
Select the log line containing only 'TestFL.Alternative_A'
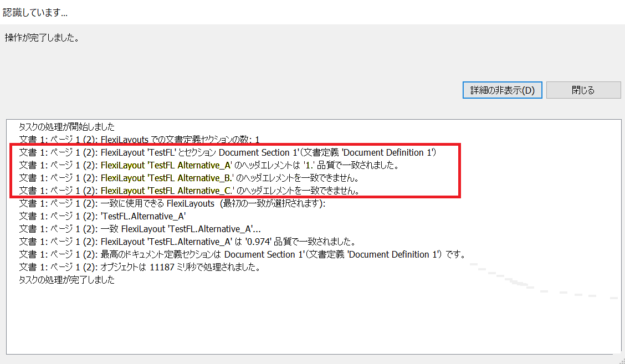coord(103,216)
